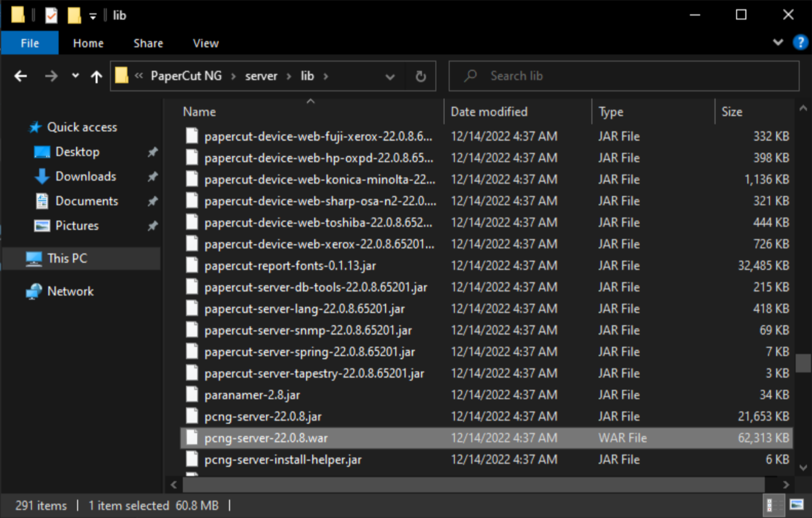Refresh the lib folder view

[421, 76]
